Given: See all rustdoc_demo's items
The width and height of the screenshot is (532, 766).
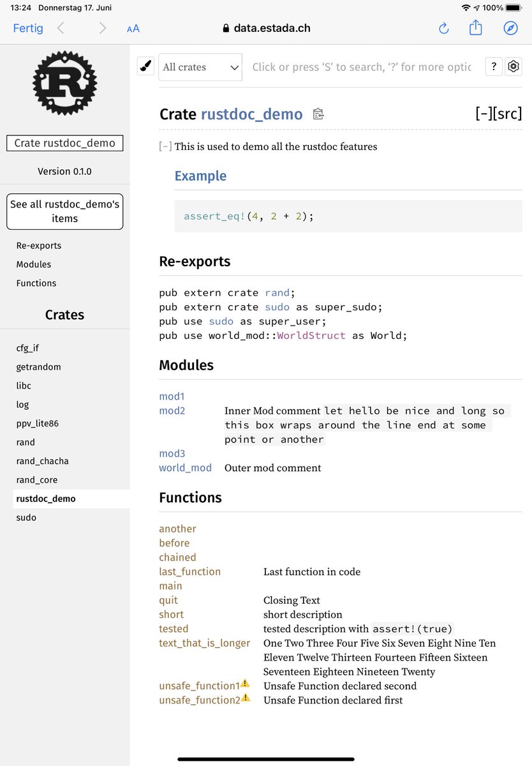Looking at the screenshot, I should pos(64,211).
